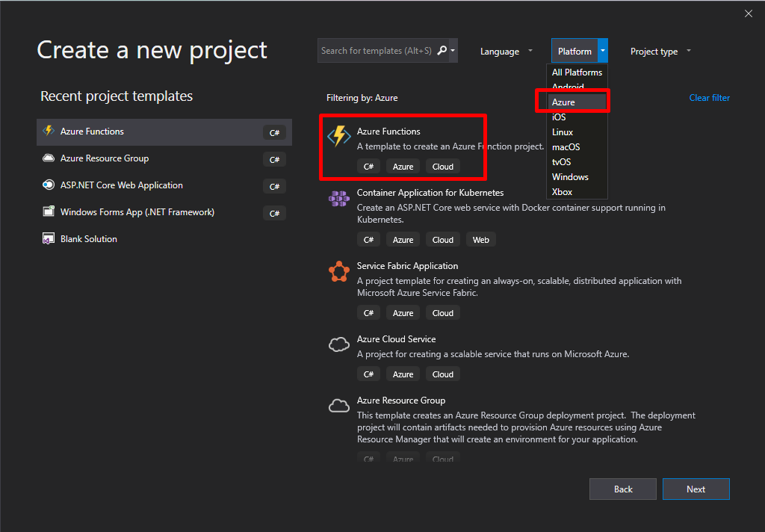The width and height of the screenshot is (765, 532).
Task: Click the ASP.NET Core Web Application globe icon
Action: (x=49, y=185)
